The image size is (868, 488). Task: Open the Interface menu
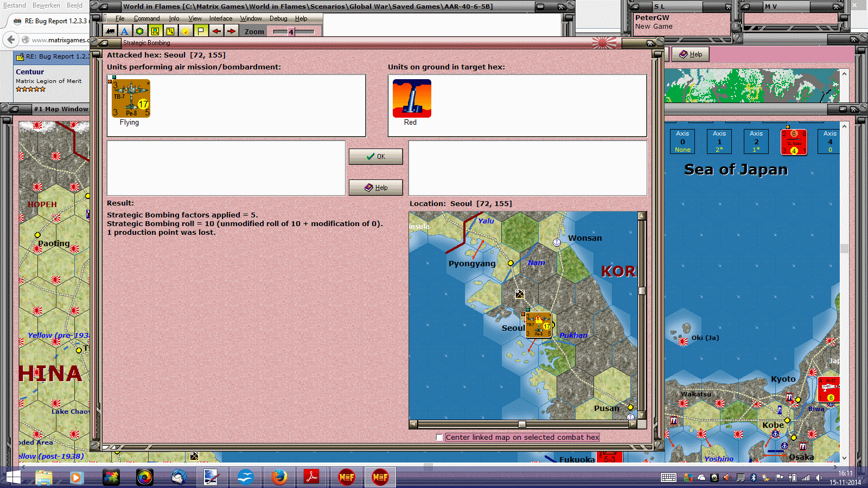221,18
